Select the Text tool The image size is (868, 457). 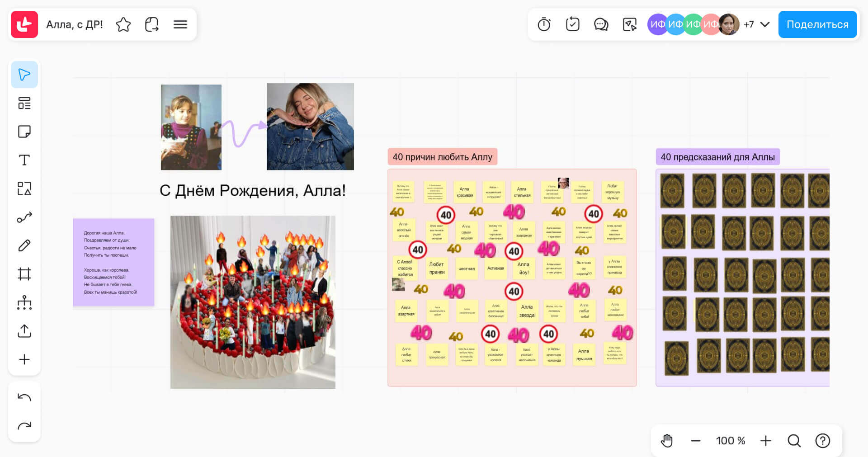pos(24,160)
